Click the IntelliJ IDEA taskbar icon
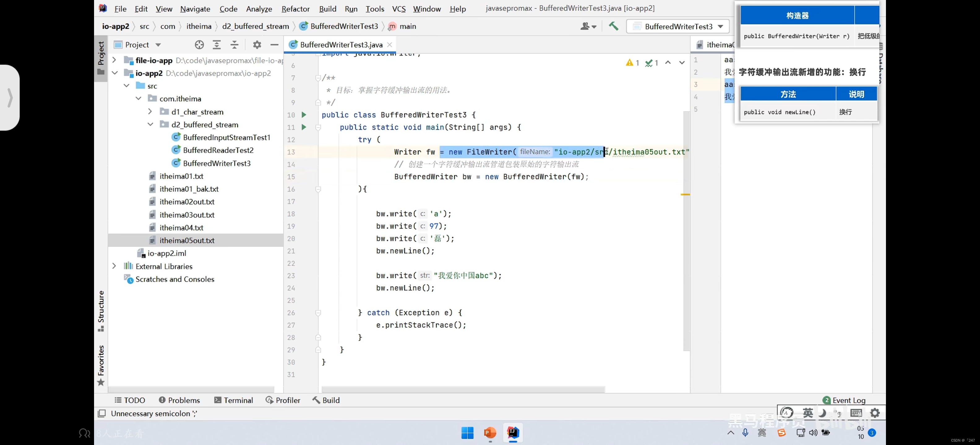The image size is (980, 445). pos(513,432)
